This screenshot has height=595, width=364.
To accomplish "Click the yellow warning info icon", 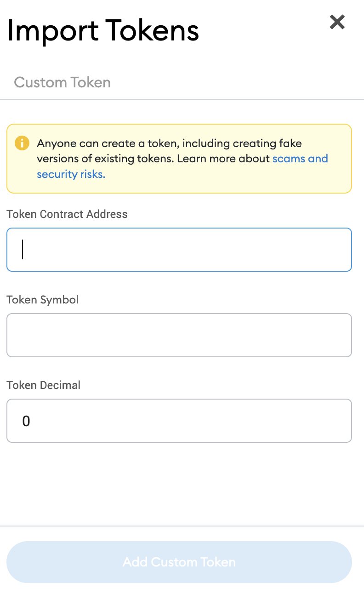I will point(22,143).
